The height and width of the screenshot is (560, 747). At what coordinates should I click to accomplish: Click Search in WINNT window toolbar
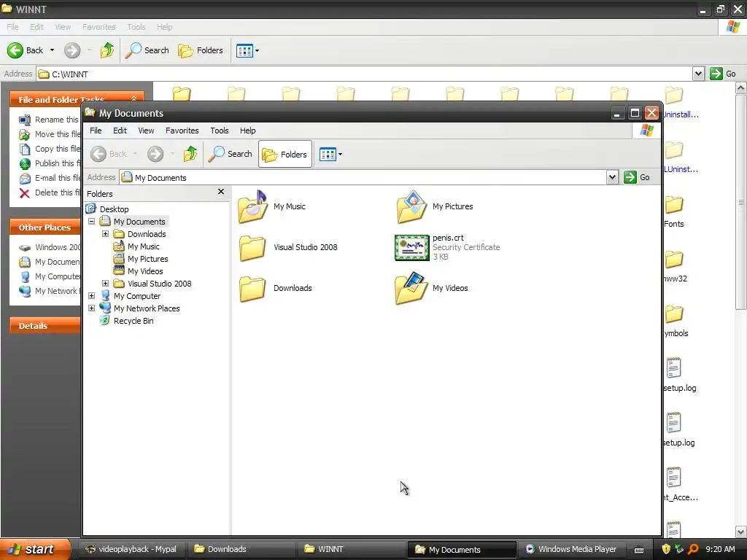tap(147, 50)
